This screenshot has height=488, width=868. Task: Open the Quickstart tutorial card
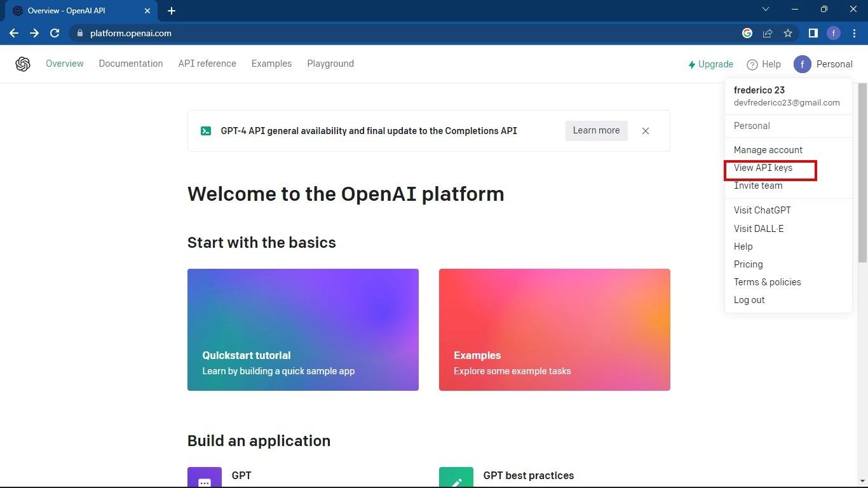click(x=302, y=330)
